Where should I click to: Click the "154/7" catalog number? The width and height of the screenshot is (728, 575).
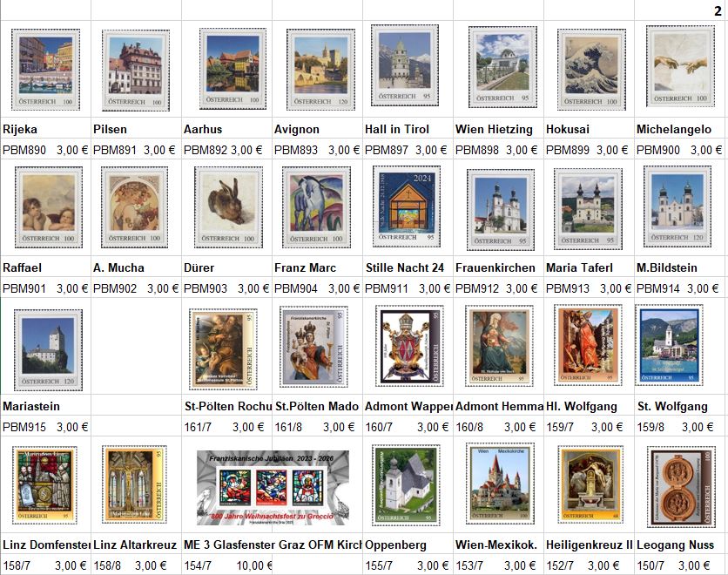(x=198, y=565)
